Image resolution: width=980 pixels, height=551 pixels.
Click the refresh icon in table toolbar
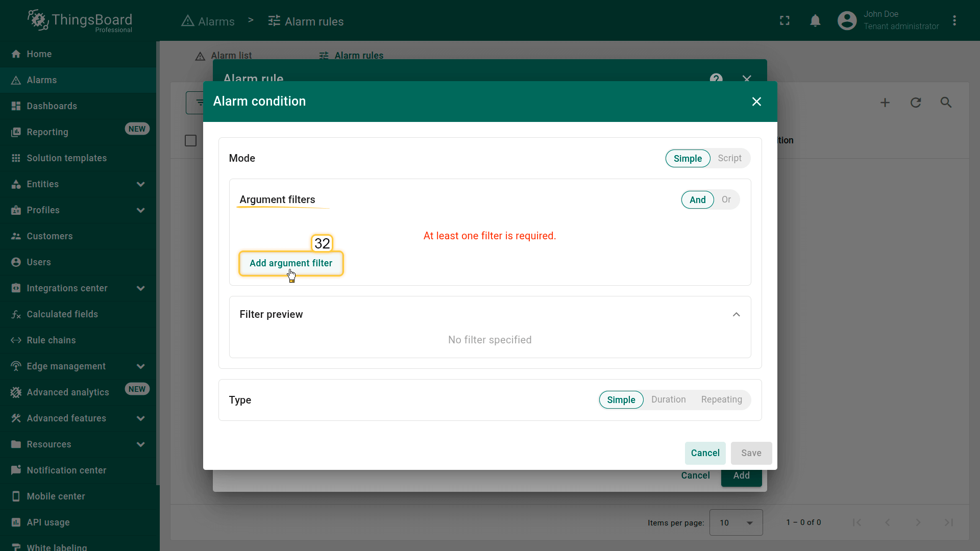pos(915,103)
